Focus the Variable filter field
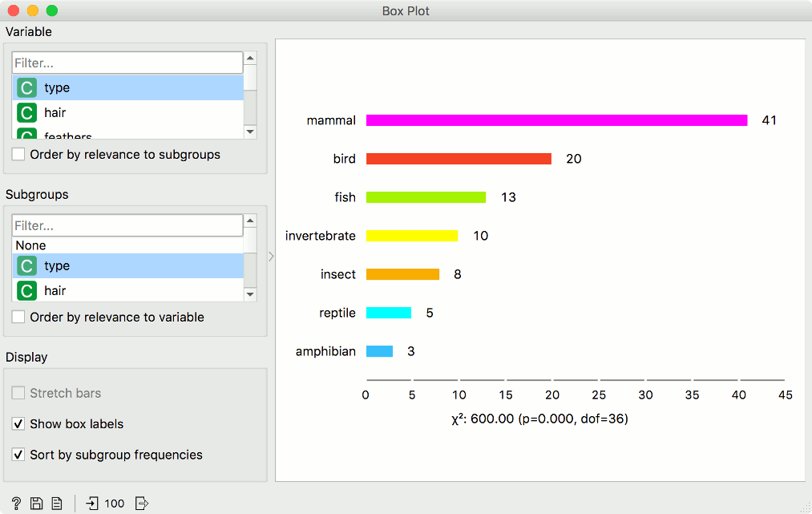812x514 pixels. tap(127, 63)
